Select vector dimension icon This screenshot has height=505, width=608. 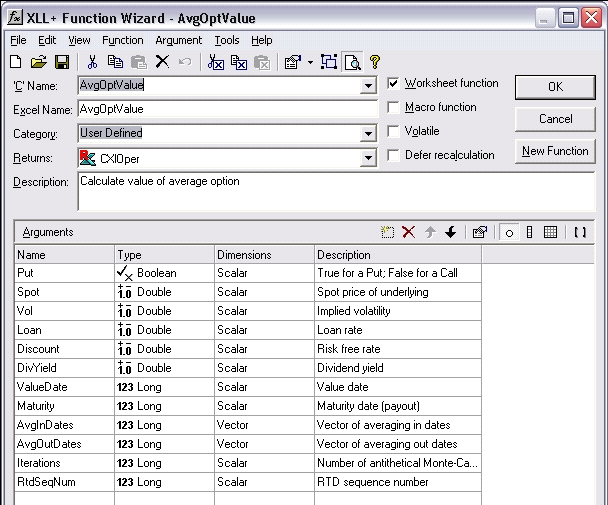coord(529,232)
